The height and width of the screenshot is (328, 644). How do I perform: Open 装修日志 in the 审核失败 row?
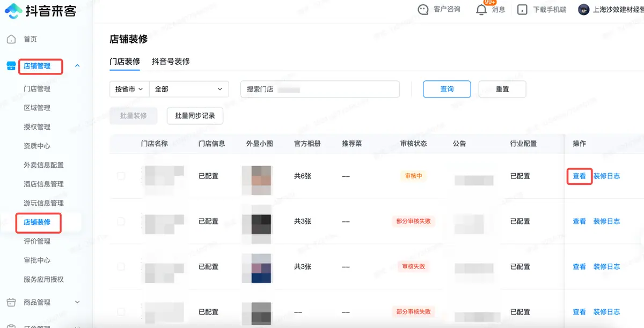606,266
